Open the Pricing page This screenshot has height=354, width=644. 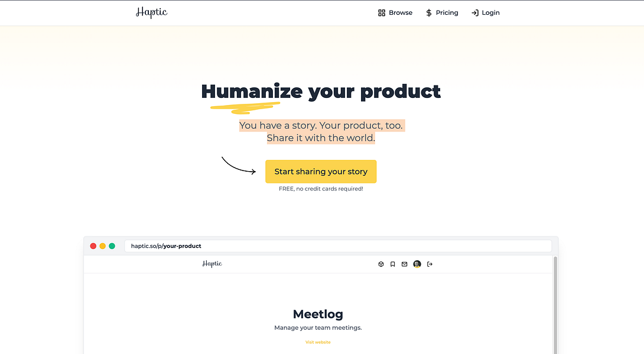pyautogui.click(x=442, y=13)
